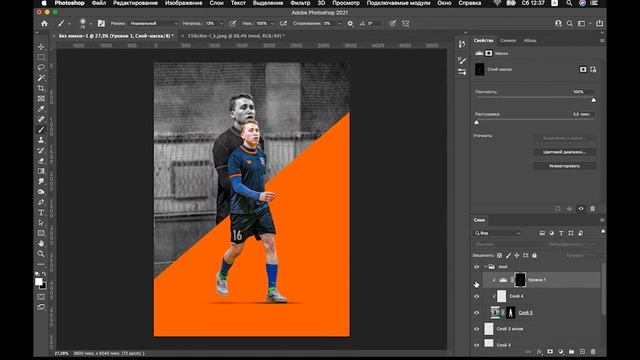The height and width of the screenshot is (360, 640).
Task: Select the Zoom tool in toolbox
Action: point(41,254)
